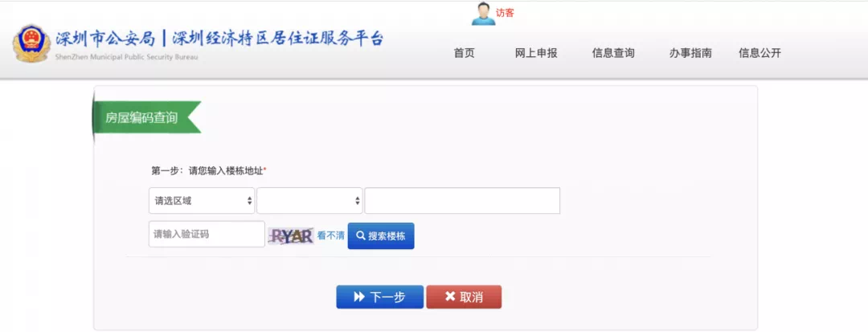Focus the 请输入验证码 captcha field
The image size is (868, 332).
click(x=207, y=234)
